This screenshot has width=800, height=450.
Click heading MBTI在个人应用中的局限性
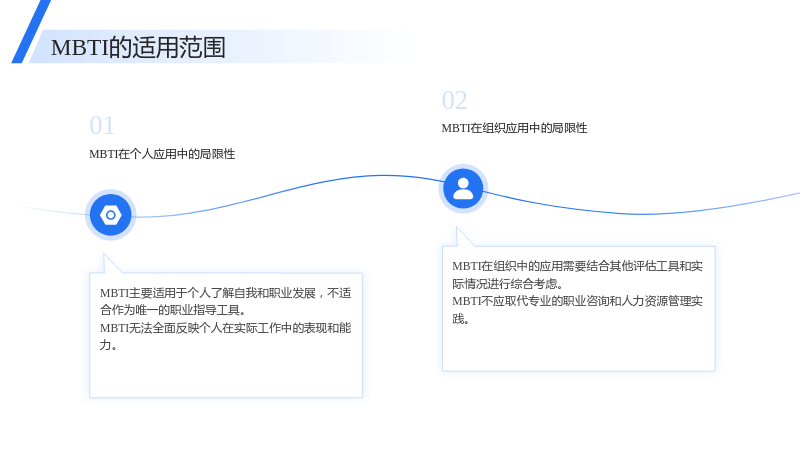(x=162, y=154)
